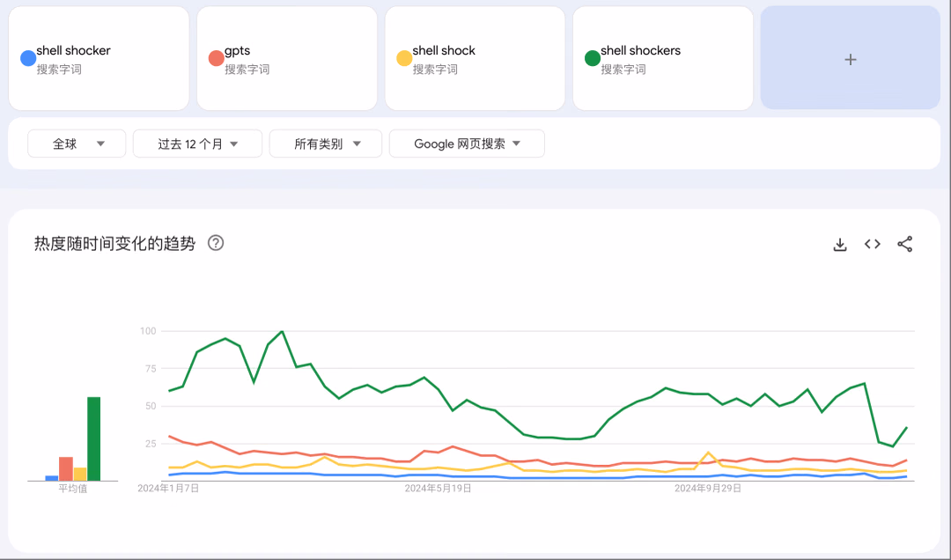Click the 平均值 label under the bars

(73, 489)
